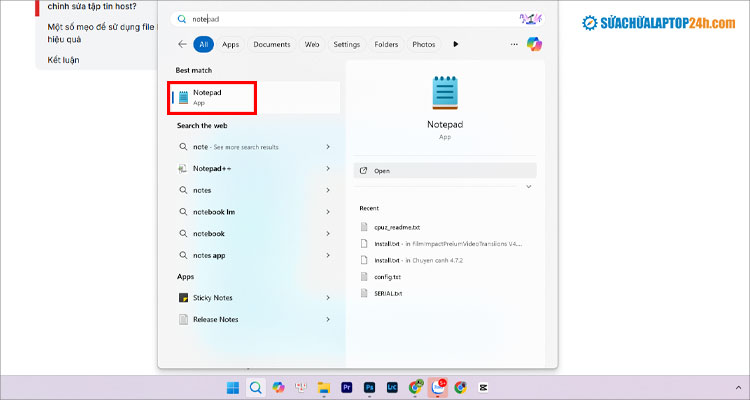Open the three-dots more options menu

click(514, 44)
